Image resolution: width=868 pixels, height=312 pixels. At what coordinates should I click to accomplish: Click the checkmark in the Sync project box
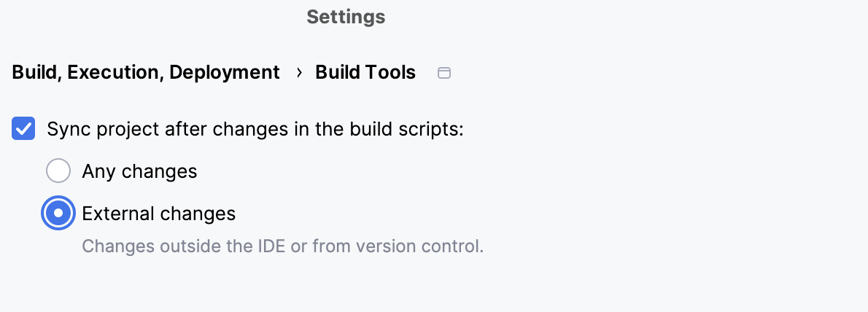tap(24, 130)
